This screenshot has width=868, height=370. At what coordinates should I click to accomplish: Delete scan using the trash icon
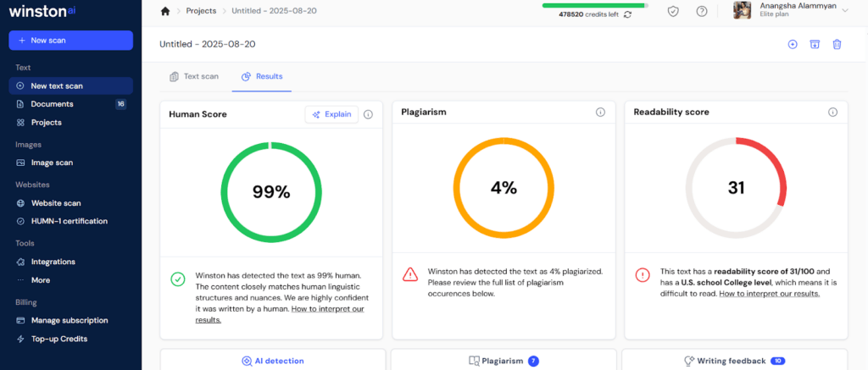click(837, 44)
